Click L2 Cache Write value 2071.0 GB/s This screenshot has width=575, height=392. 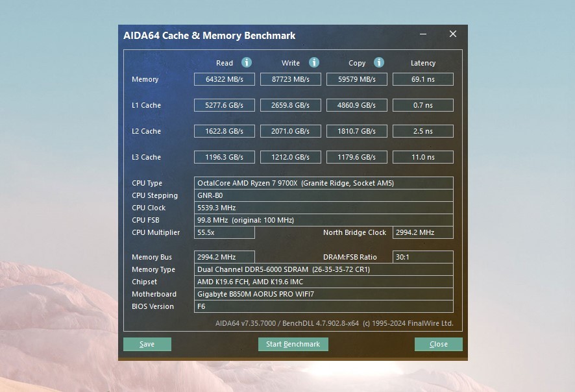tap(291, 131)
